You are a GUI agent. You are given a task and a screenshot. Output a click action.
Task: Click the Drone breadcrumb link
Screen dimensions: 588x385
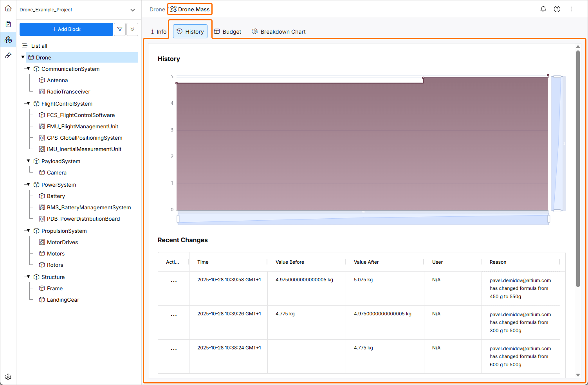point(157,9)
